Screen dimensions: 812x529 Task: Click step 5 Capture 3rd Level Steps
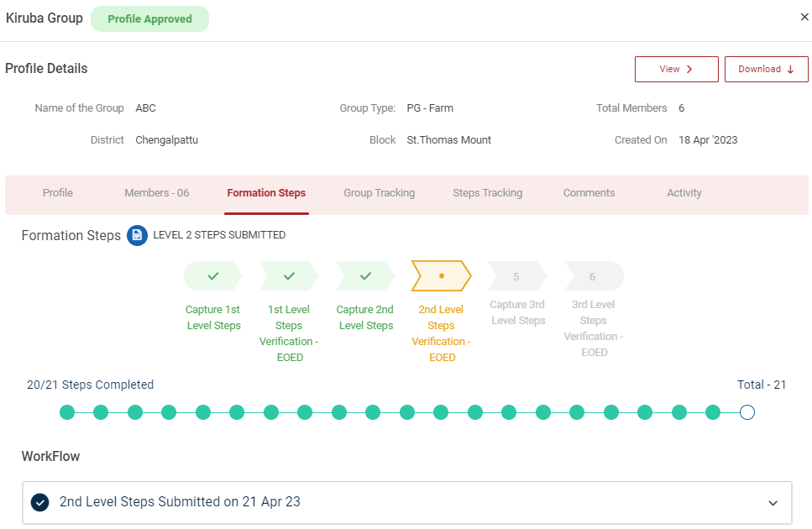coord(516,276)
